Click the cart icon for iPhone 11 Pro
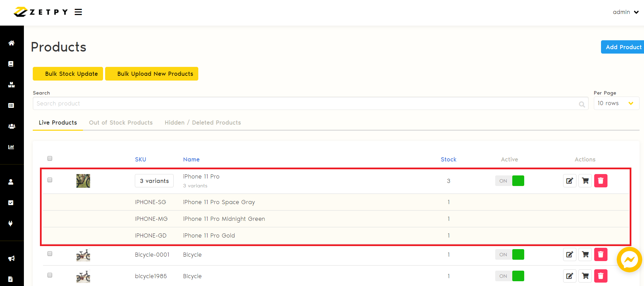The width and height of the screenshot is (644, 286). pyautogui.click(x=585, y=181)
